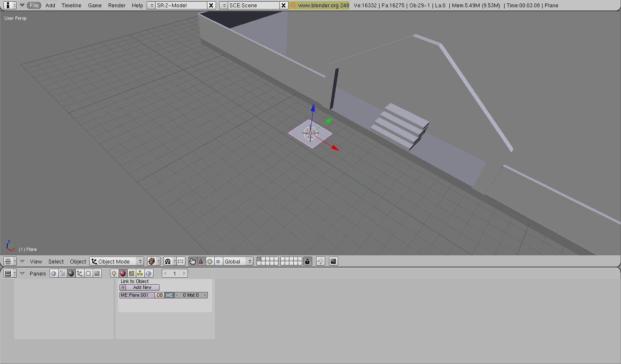The image size is (621, 364).
Task: Edit the ME:Plane.001 mesh name field
Action: 137,295
